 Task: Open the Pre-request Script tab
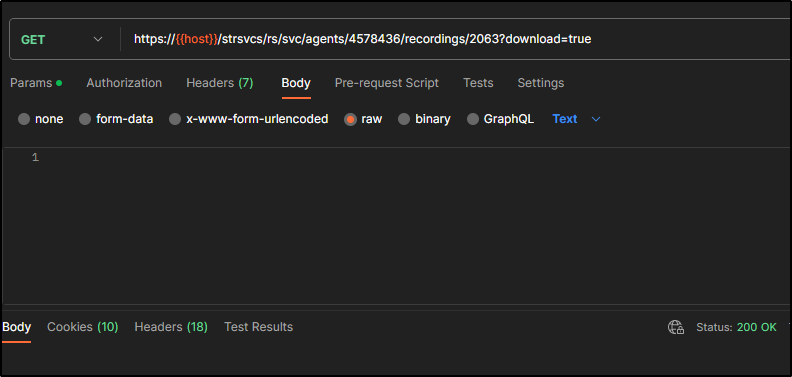[x=386, y=83]
